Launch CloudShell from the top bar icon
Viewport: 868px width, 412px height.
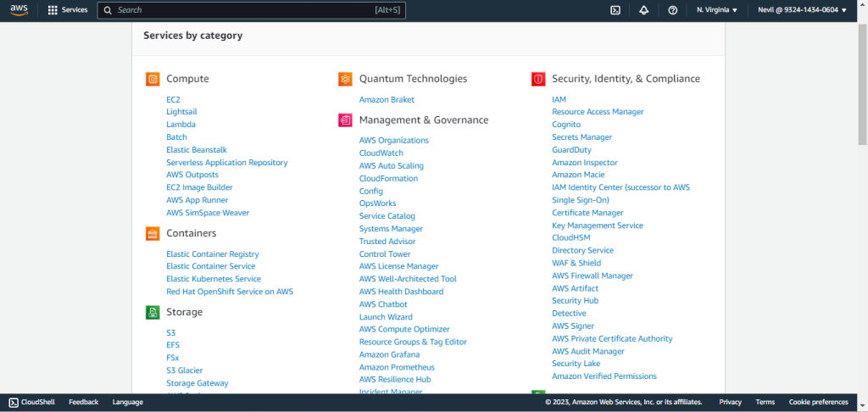pos(615,10)
